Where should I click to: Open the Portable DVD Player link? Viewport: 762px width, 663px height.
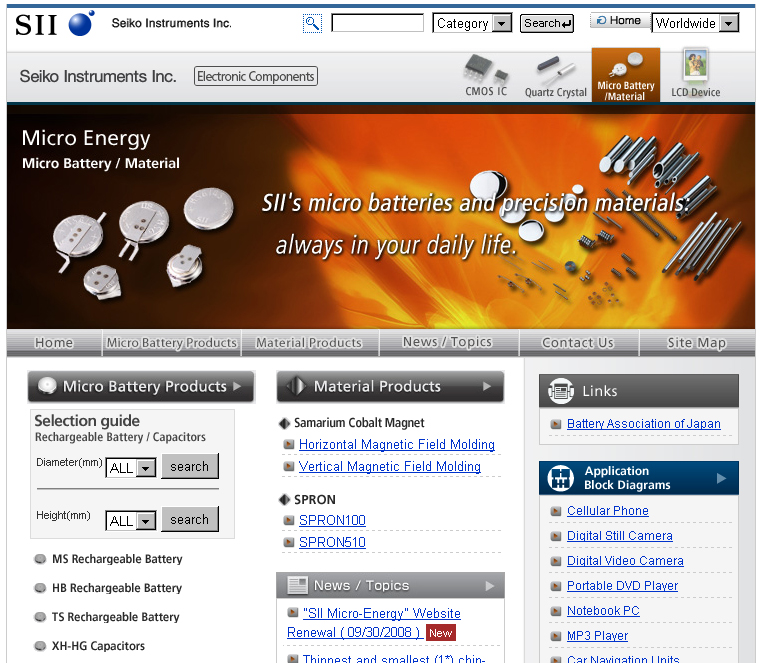coord(623,586)
